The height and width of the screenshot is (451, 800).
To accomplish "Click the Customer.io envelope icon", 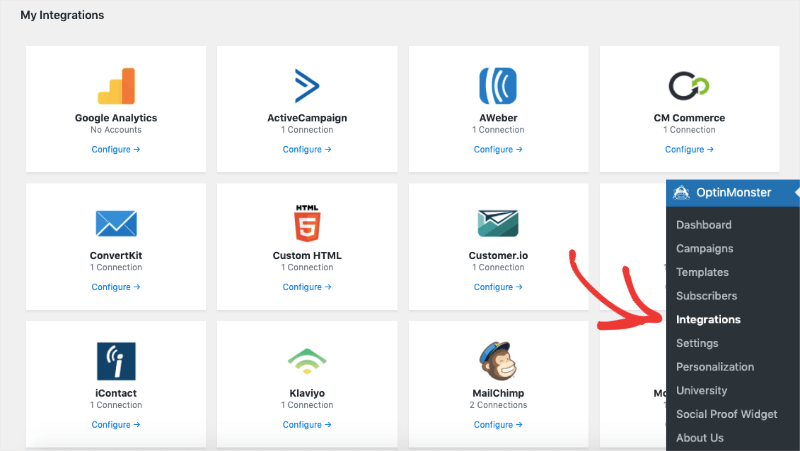I will pos(498,223).
